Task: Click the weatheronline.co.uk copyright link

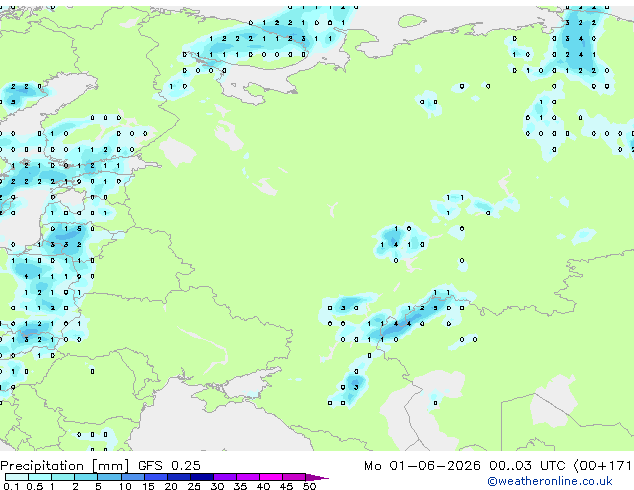Action: point(550,481)
